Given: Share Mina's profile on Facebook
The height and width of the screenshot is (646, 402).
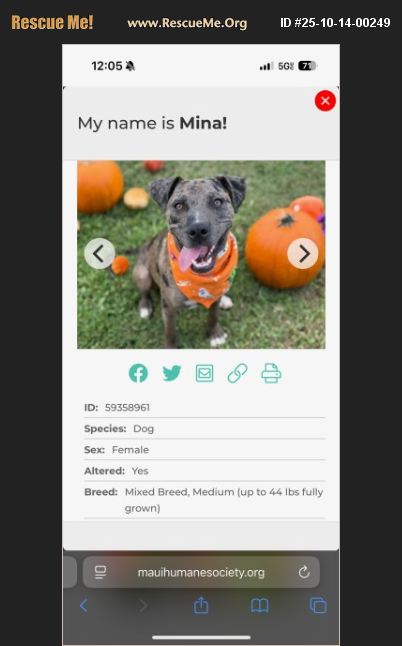Looking at the screenshot, I should click(138, 373).
